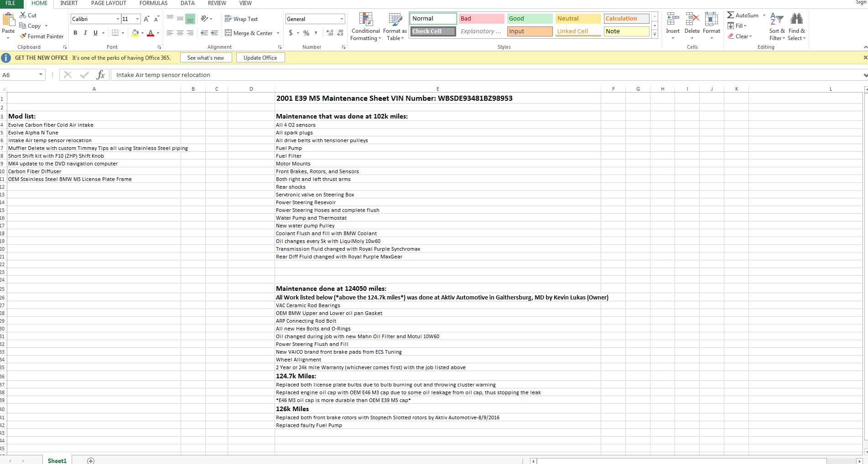Viewport: 868px width, 464px height.
Task: Open the Find & Select button
Action: [797, 26]
